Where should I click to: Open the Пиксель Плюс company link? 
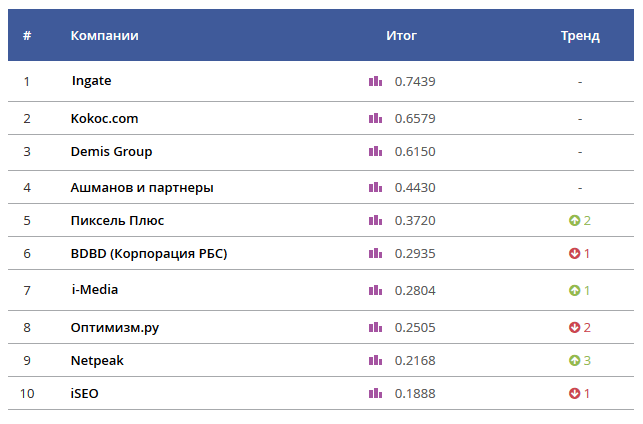click(117, 221)
